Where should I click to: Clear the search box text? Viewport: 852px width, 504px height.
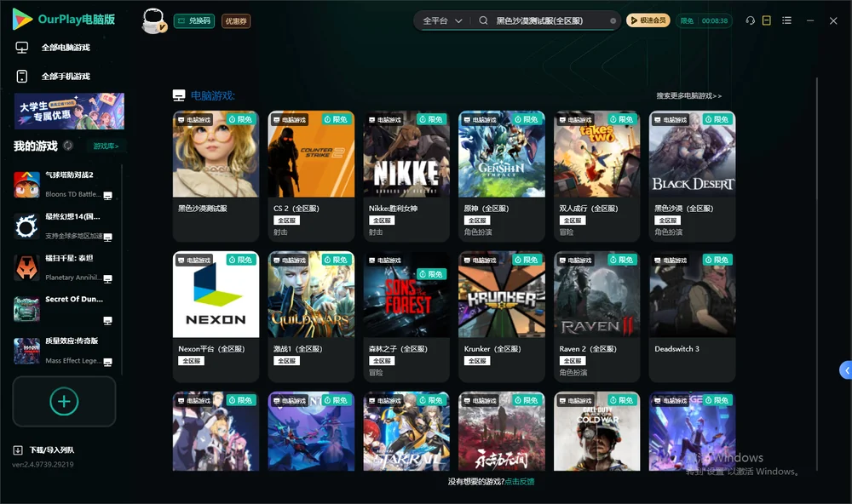pos(613,21)
